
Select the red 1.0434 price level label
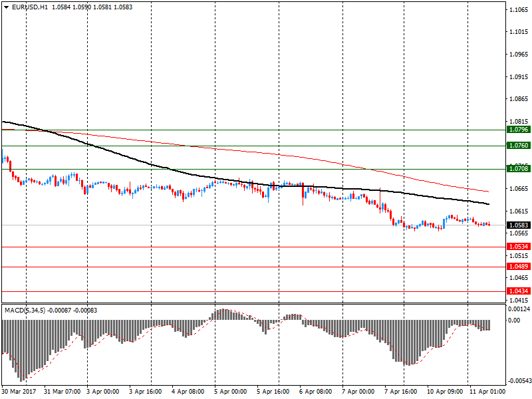coord(517,291)
